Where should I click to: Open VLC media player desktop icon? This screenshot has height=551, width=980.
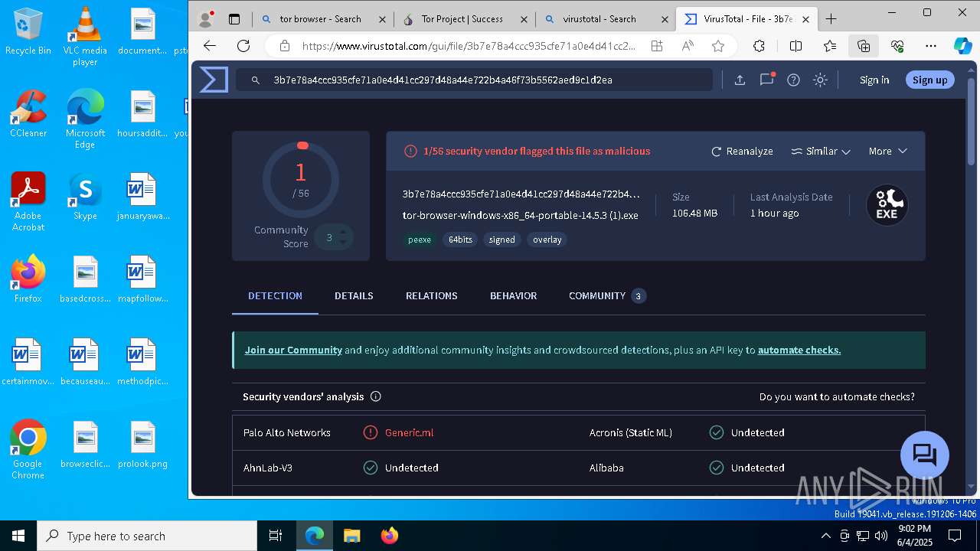[85, 37]
